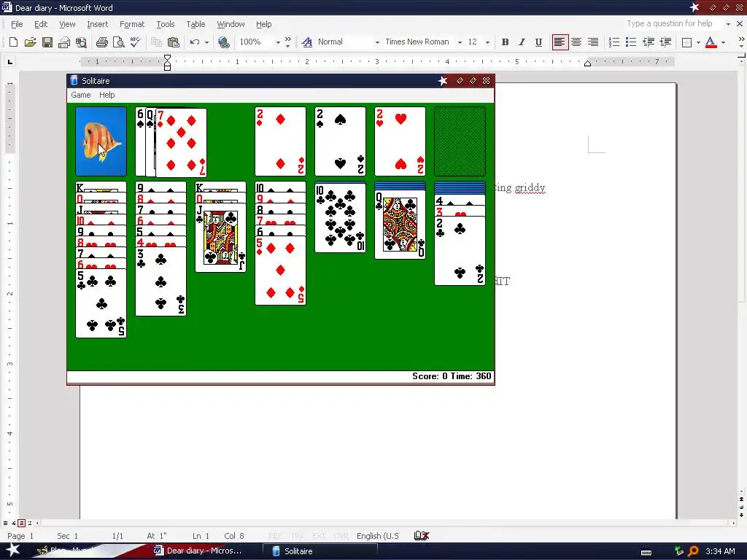The image size is (747, 560).
Task: Toggle Italic formatting
Action: pyautogui.click(x=522, y=42)
